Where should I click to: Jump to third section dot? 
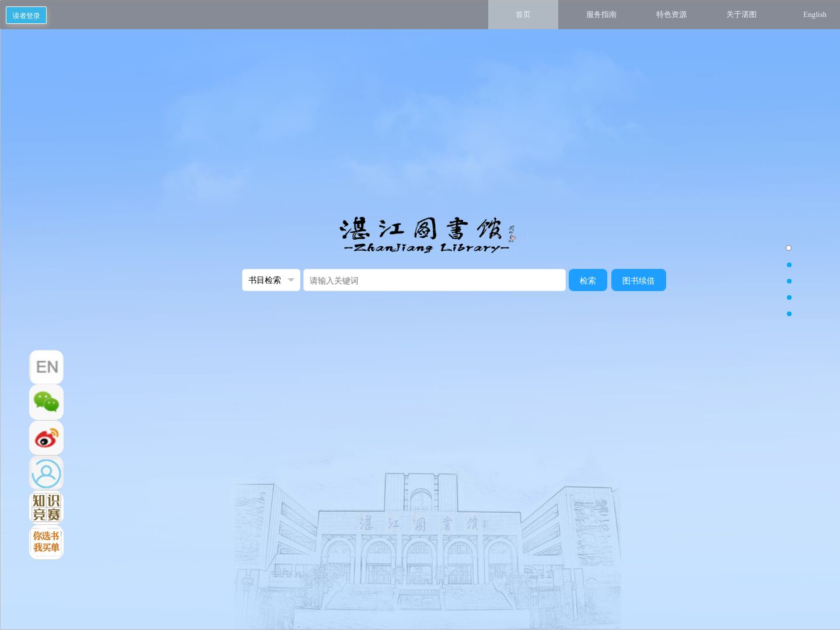[x=789, y=281]
